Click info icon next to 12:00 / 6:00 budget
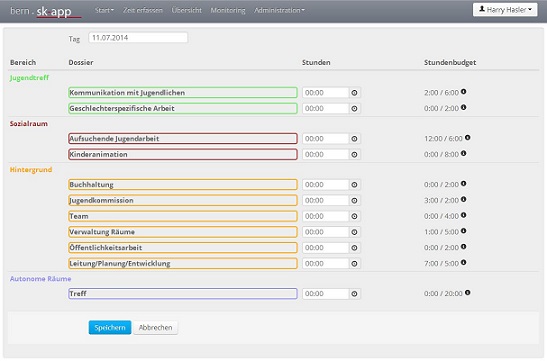The height and width of the screenshot is (361, 547). pos(467,137)
